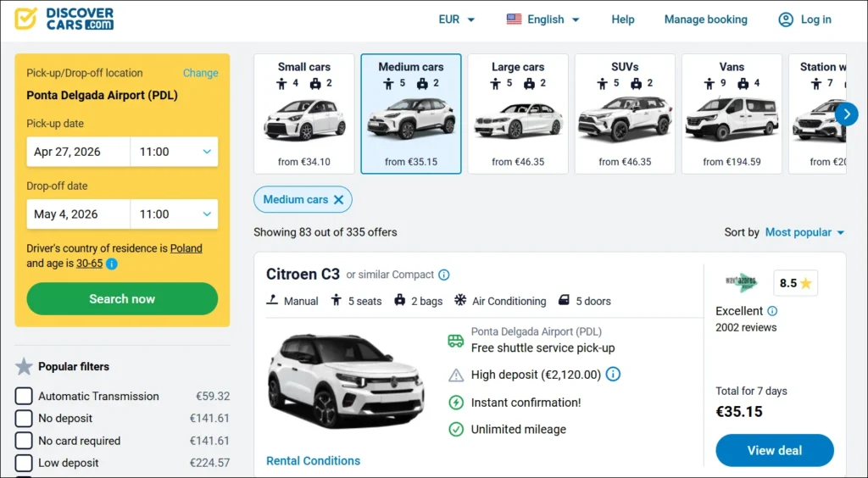Click the Poland country of residence link
Screen dimensions: 868x478
coord(186,248)
